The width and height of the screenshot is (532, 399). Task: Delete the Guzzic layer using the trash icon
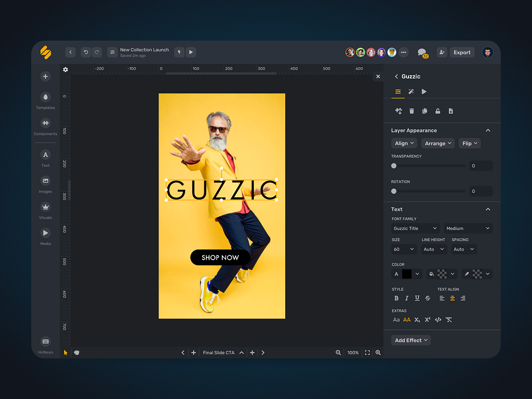tap(411, 111)
